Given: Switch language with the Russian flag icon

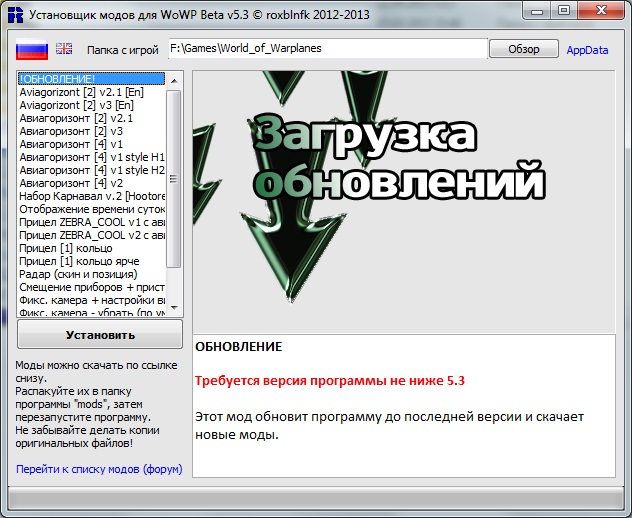Looking at the screenshot, I should [x=32, y=50].
